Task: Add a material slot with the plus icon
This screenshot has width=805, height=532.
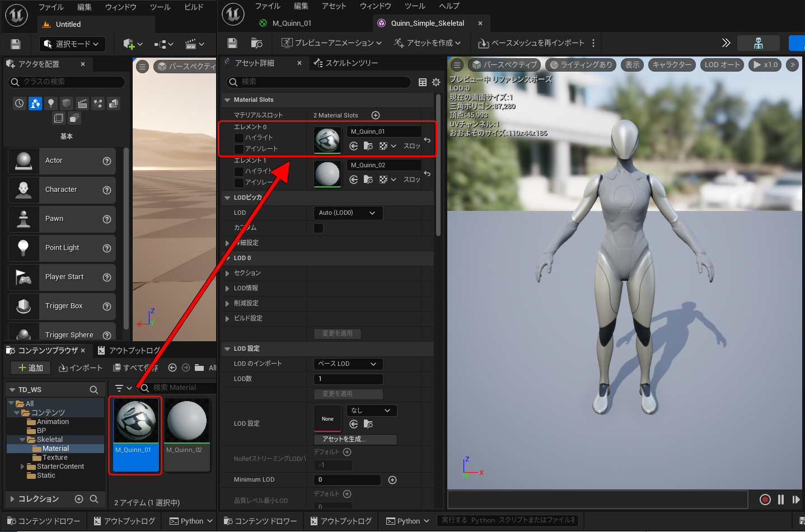Action: 376,115
